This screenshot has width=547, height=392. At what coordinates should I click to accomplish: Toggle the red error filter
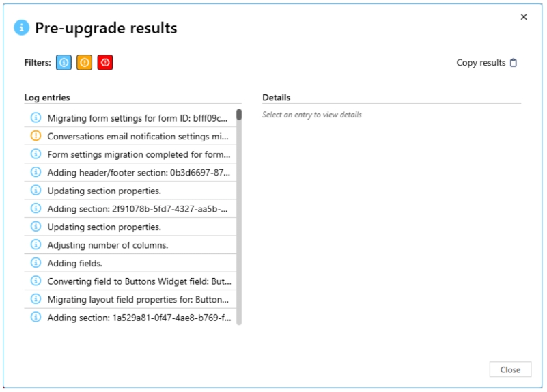[x=104, y=63]
